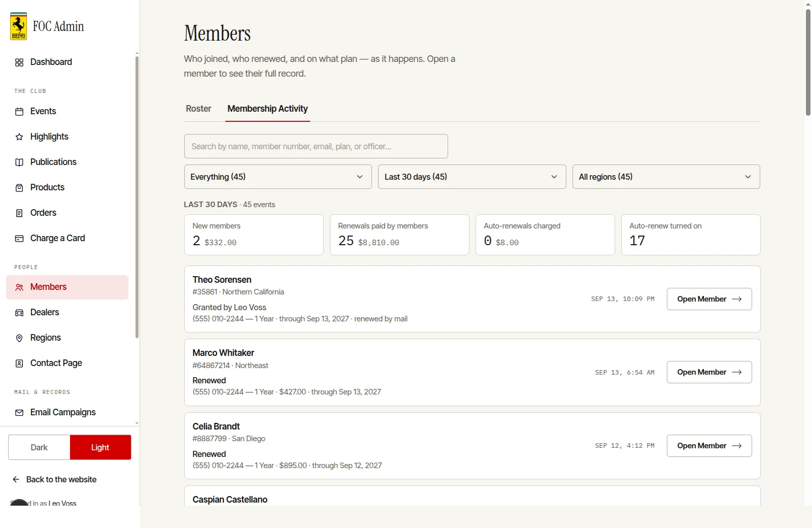Go to the Orders page in the sidebar
The height and width of the screenshot is (528, 812).
67,213
